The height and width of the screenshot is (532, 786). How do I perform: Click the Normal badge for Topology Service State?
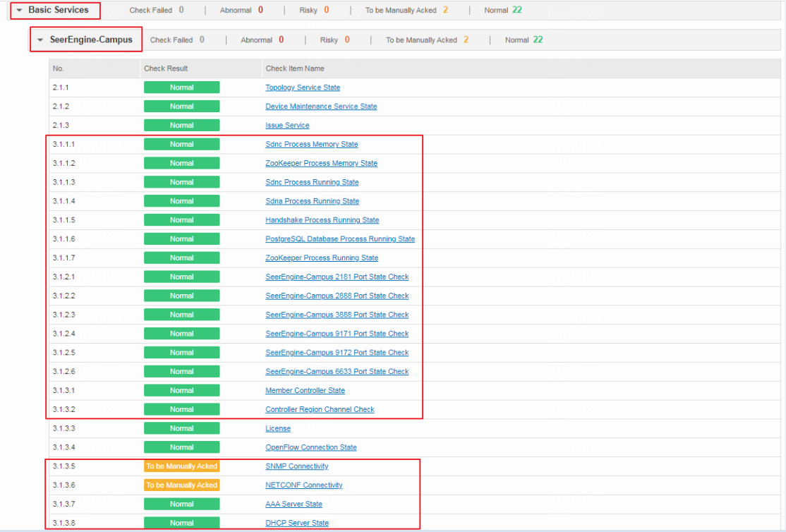point(181,87)
